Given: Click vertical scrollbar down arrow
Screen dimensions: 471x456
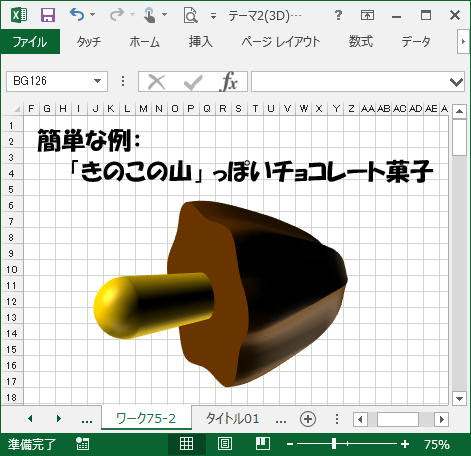Looking at the screenshot, I should pos(459,398).
